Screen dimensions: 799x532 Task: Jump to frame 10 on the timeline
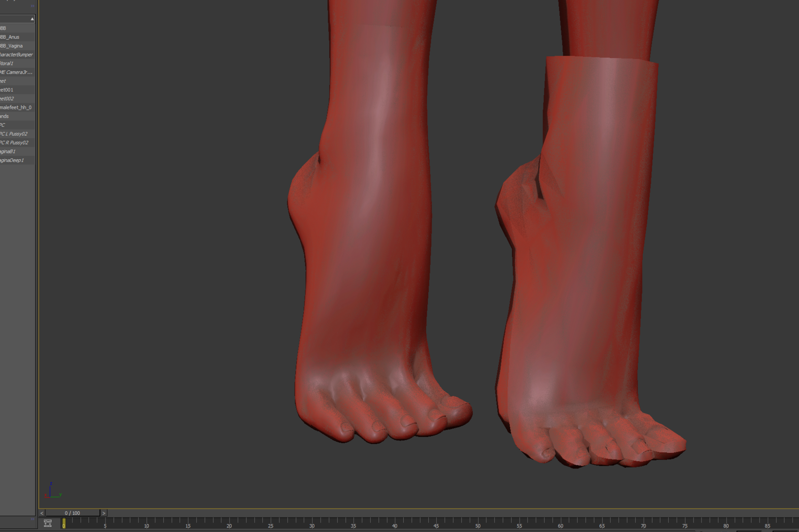pos(146,526)
